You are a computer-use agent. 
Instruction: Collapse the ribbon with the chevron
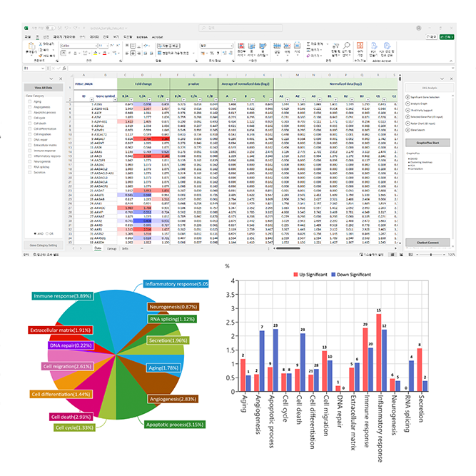(x=451, y=61)
